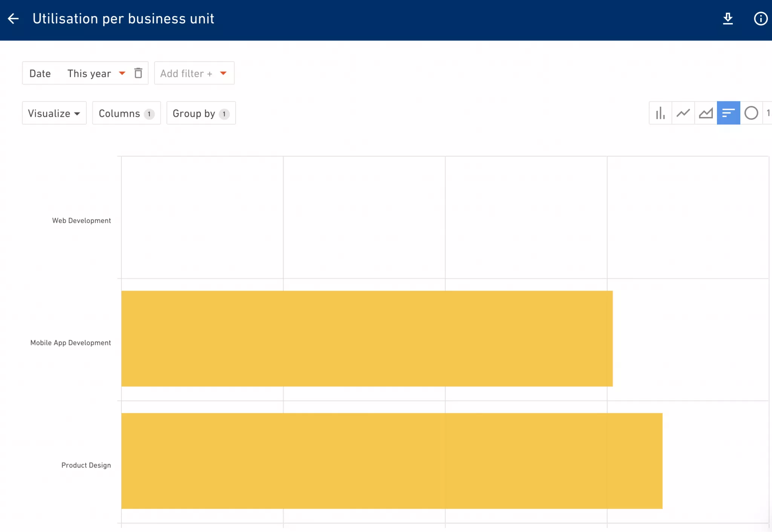Viewport: 772px width, 532px height.
Task: Open the Add filter dropdown
Action: click(194, 73)
